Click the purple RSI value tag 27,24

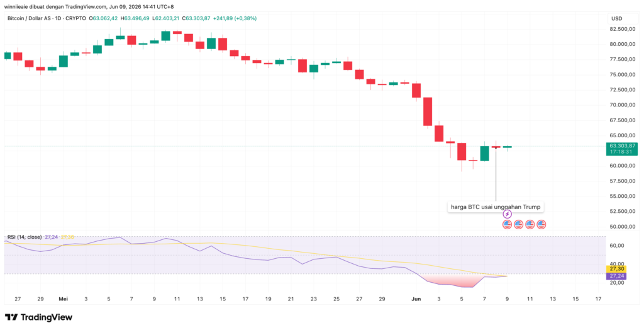tap(616, 276)
